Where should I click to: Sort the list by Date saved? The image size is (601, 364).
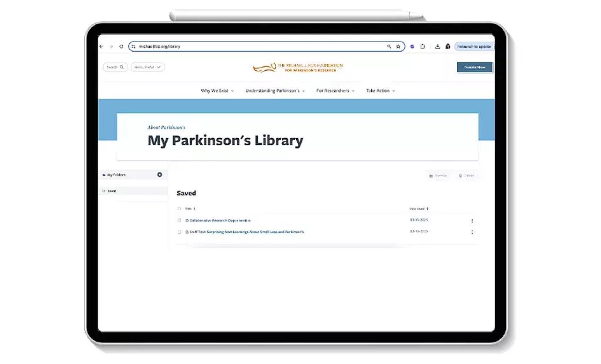tap(419, 208)
